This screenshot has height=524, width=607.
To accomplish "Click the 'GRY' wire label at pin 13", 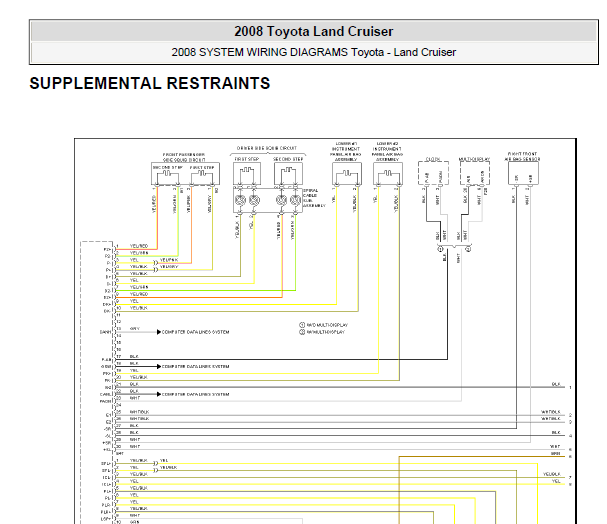I will pos(134,329).
